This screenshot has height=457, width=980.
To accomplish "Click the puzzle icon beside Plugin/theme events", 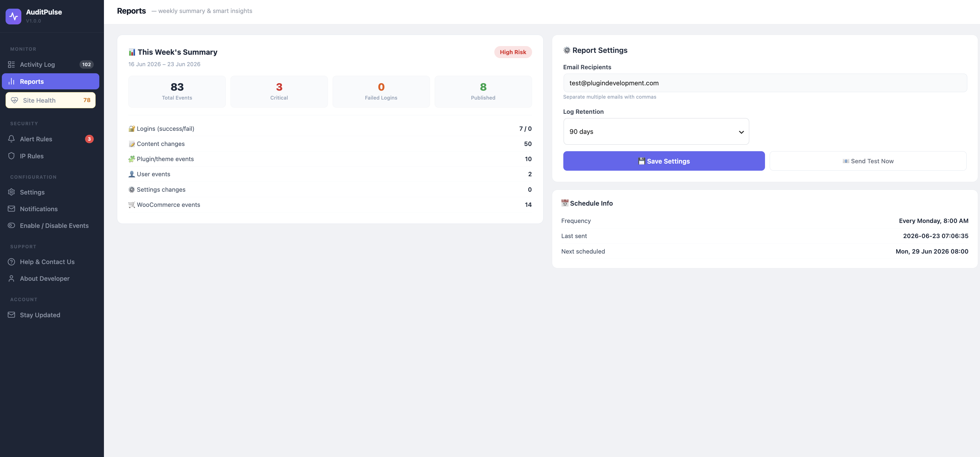I will coord(132,159).
